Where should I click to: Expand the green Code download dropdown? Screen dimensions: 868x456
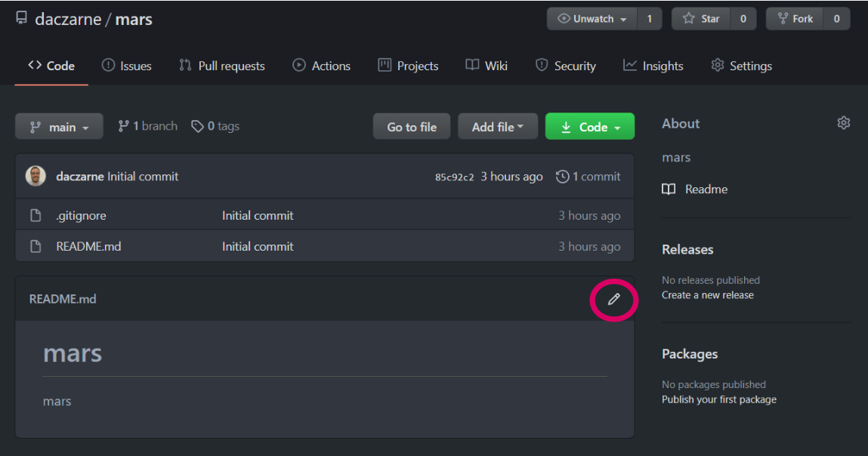coord(589,127)
